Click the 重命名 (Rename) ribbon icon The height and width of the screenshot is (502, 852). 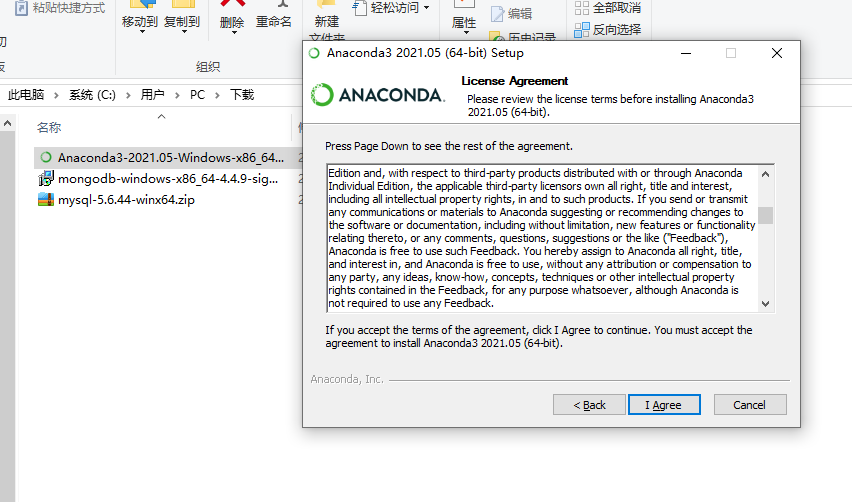pos(273,15)
